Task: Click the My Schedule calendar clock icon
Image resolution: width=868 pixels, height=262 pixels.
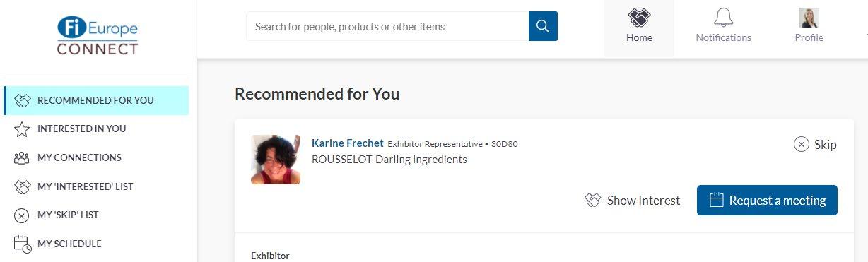Action: [22, 244]
